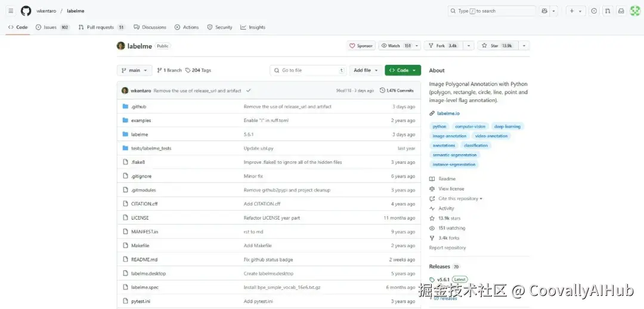
Task: Click the header search box
Action: pyautogui.click(x=491, y=11)
